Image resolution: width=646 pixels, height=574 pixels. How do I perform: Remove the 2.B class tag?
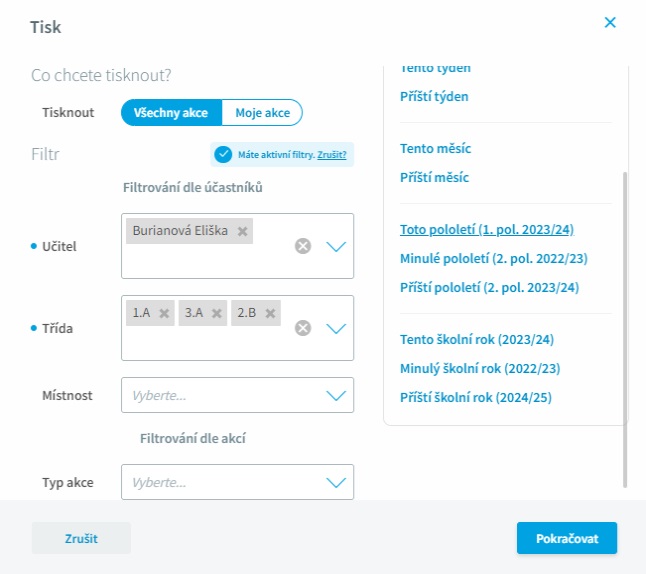[270, 313]
